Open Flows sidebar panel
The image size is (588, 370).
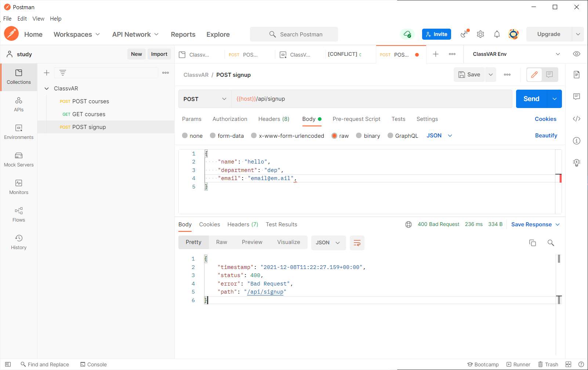pos(19,215)
